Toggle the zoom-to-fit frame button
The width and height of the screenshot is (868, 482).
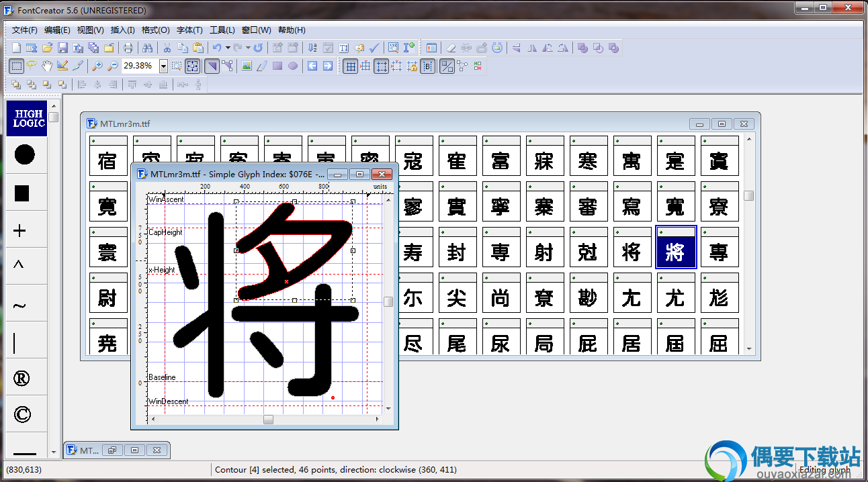193,66
